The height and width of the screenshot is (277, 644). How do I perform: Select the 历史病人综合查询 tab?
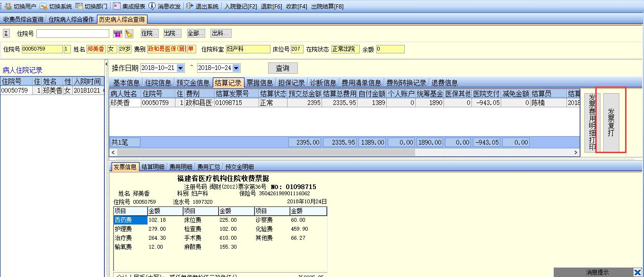(x=122, y=19)
